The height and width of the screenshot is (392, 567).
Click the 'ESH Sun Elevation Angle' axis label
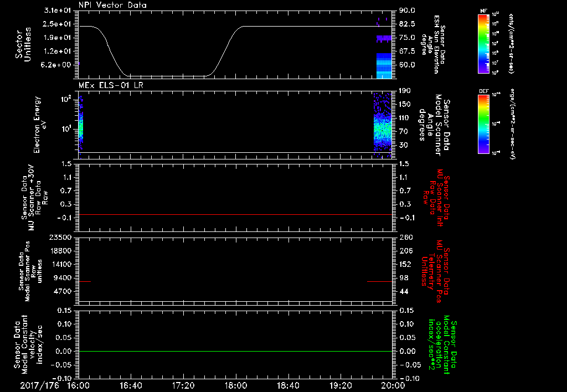click(x=434, y=44)
